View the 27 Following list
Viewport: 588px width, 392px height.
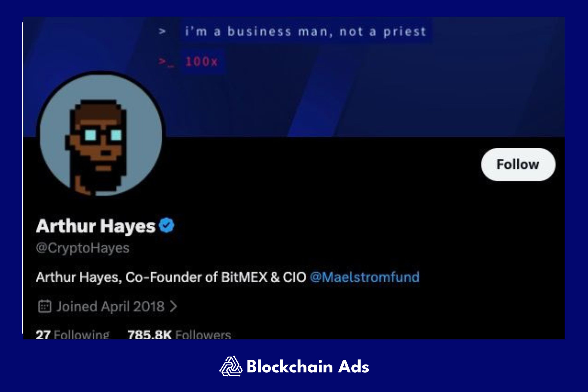(x=72, y=335)
